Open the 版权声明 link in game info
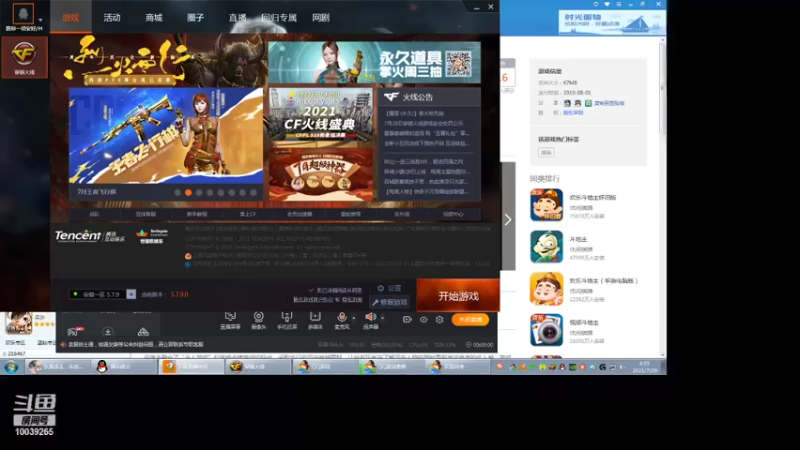This screenshot has width=800, height=450. click(573, 113)
